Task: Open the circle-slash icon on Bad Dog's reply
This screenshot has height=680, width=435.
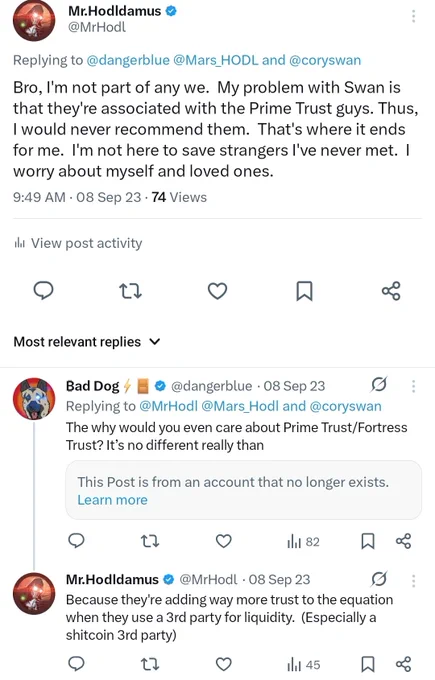Action: (379, 384)
